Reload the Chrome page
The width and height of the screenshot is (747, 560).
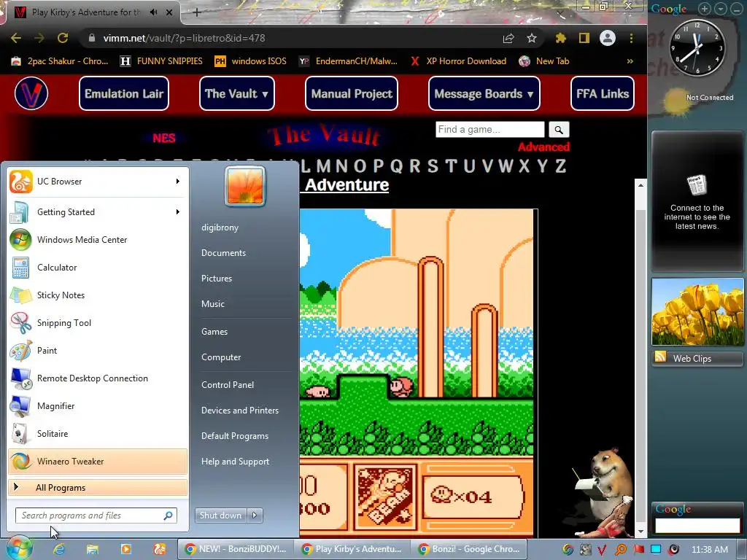click(63, 38)
